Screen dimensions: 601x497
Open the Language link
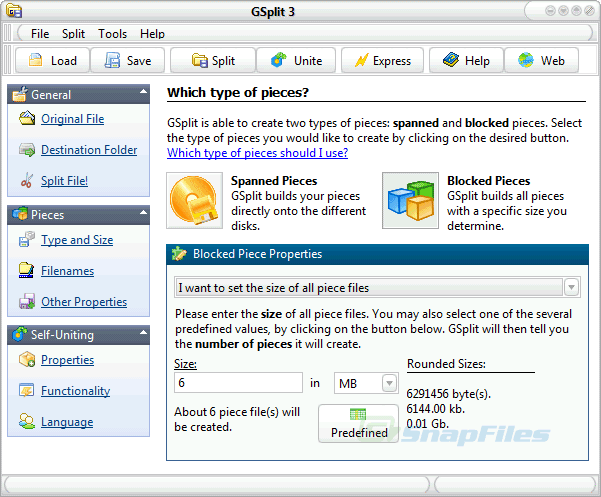click(x=67, y=422)
